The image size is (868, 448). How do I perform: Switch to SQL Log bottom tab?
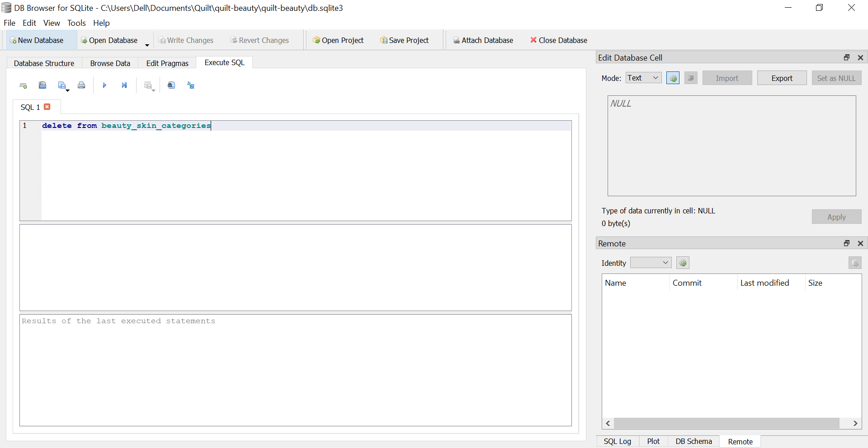[617, 441]
